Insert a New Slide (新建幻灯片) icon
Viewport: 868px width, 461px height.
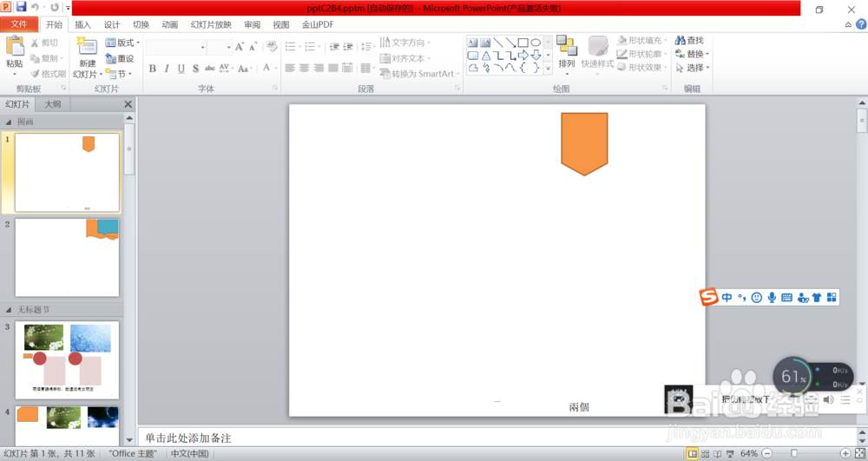(87, 46)
